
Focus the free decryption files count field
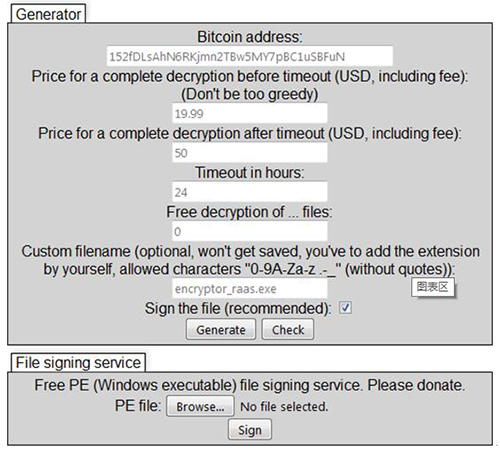tap(249, 231)
